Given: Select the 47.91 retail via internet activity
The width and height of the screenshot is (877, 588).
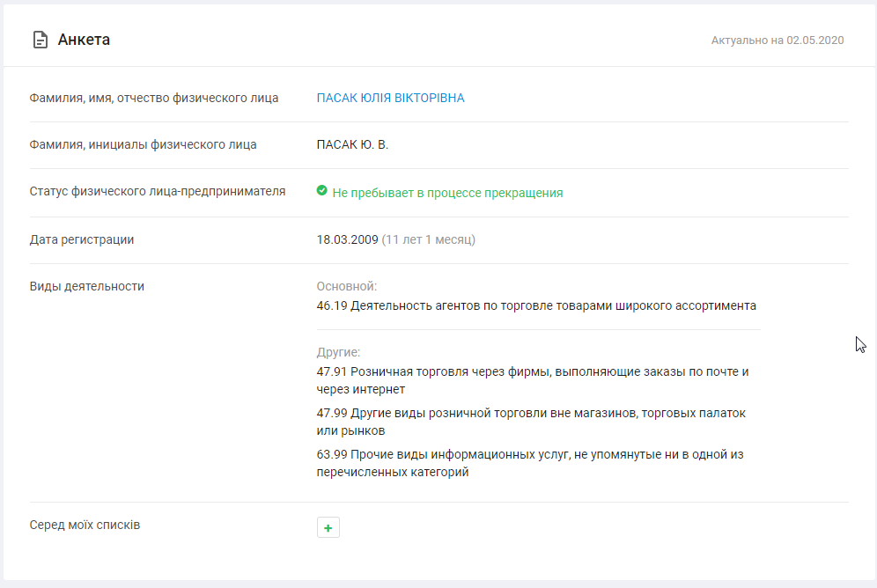Looking at the screenshot, I should pos(532,380).
